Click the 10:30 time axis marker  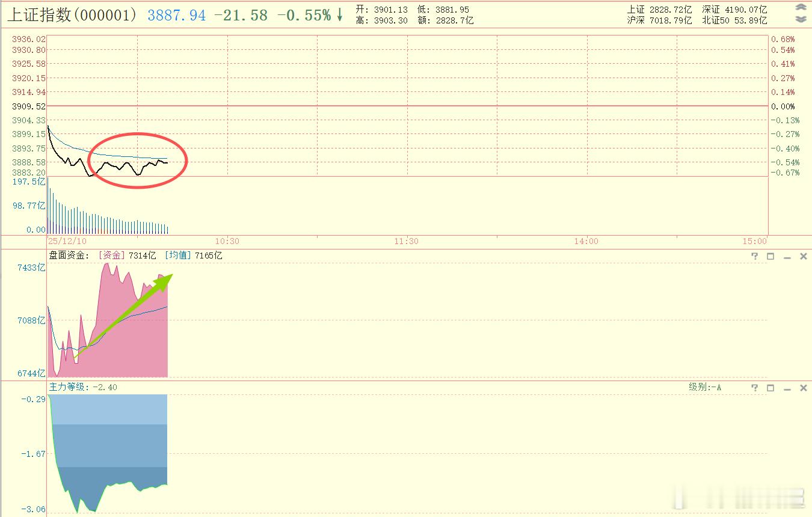pyautogui.click(x=227, y=241)
